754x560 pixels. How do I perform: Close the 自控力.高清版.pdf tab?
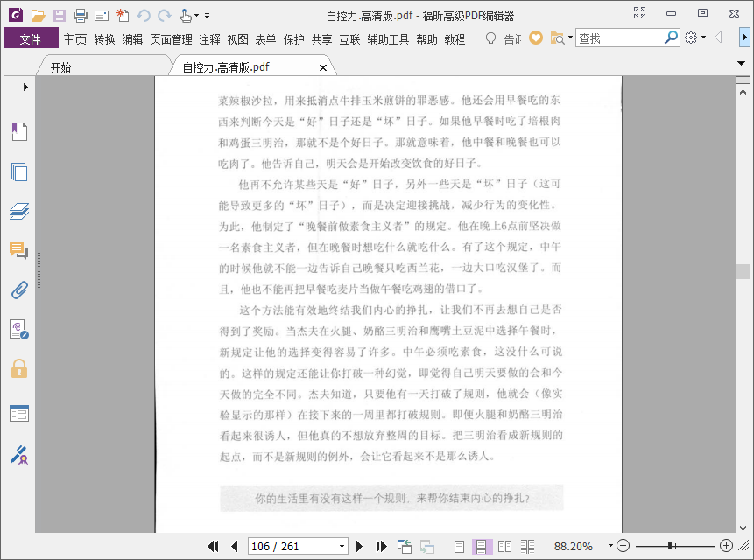323,67
